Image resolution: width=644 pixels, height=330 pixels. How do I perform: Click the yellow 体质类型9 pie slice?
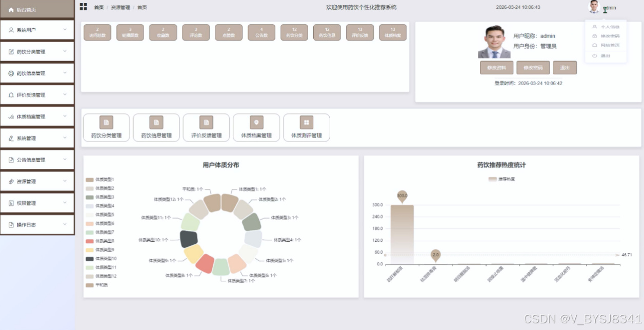tap(194, 254)
